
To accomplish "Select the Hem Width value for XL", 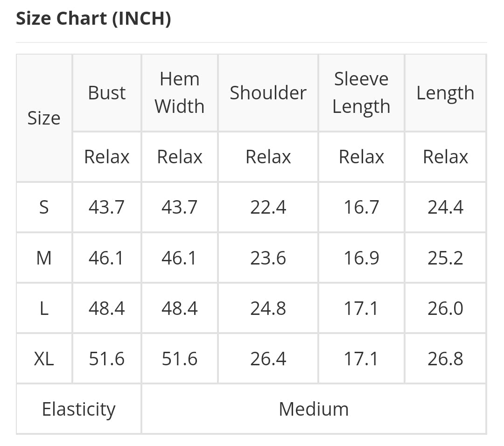I will click(180, 359).
